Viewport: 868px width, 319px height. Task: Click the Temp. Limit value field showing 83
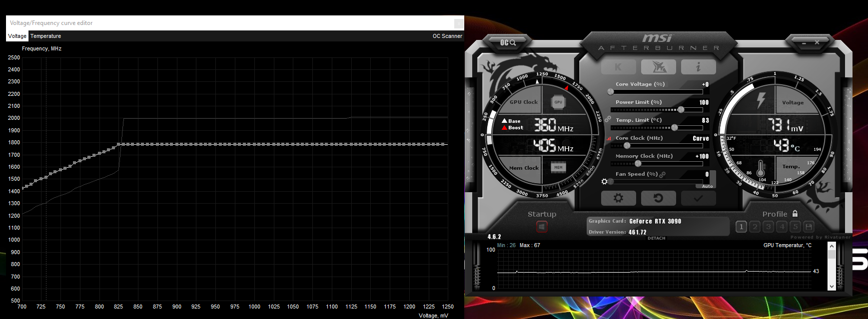[705, 120]
